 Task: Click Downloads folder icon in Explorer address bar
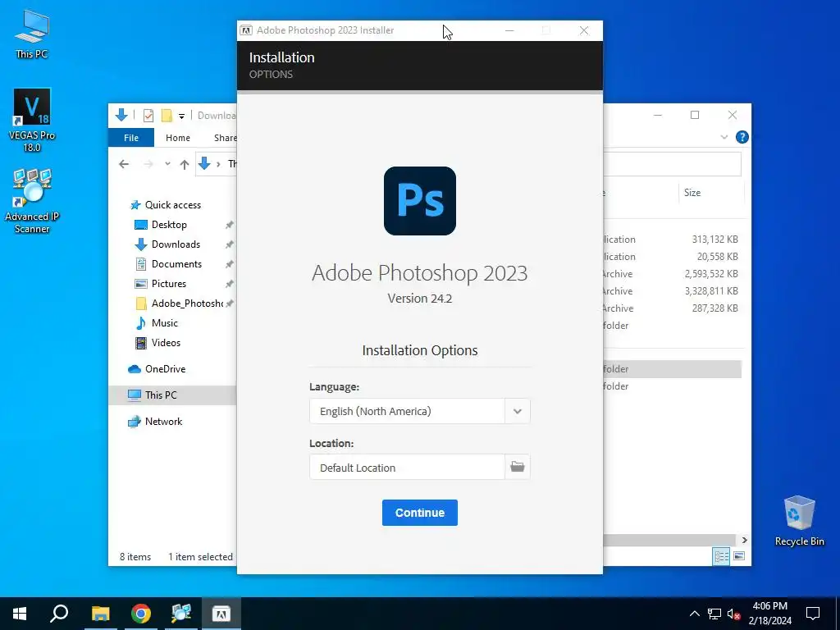(x=204, y=164)
